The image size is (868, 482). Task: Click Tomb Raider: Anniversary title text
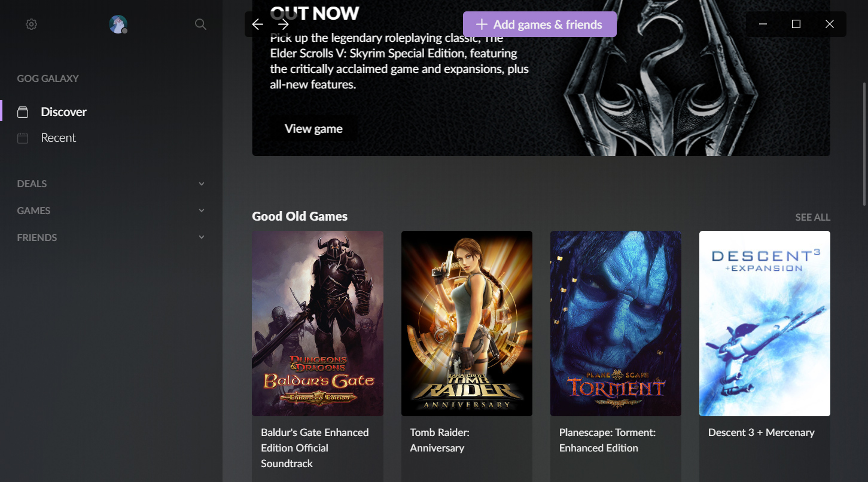440,440
